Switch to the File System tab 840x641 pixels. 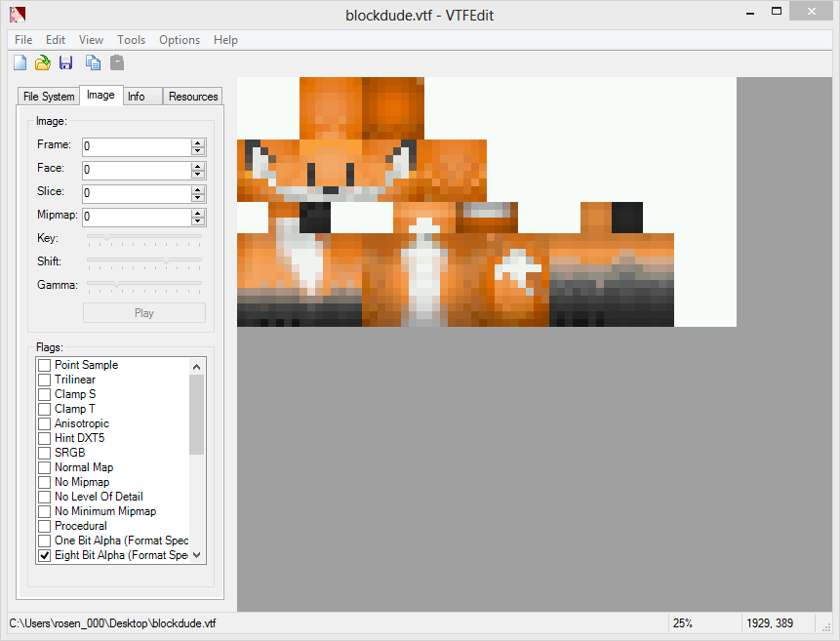49,97
